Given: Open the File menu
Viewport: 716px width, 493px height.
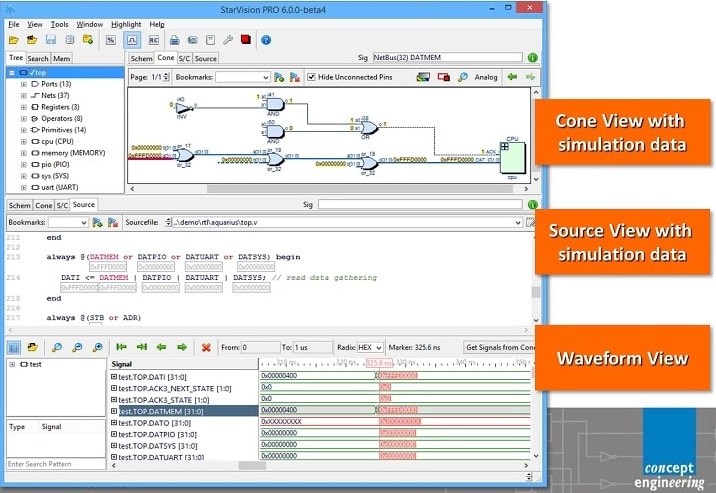Looking at the screenshot, I should 14,24.
